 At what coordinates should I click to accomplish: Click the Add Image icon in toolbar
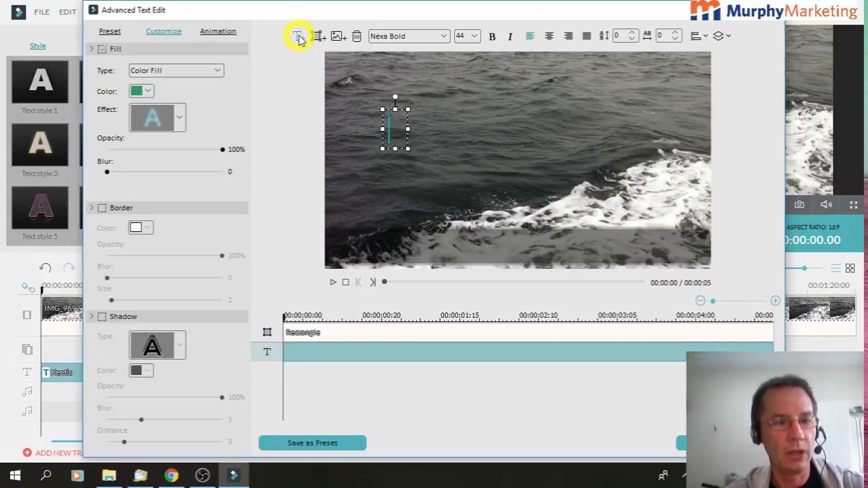338,36
